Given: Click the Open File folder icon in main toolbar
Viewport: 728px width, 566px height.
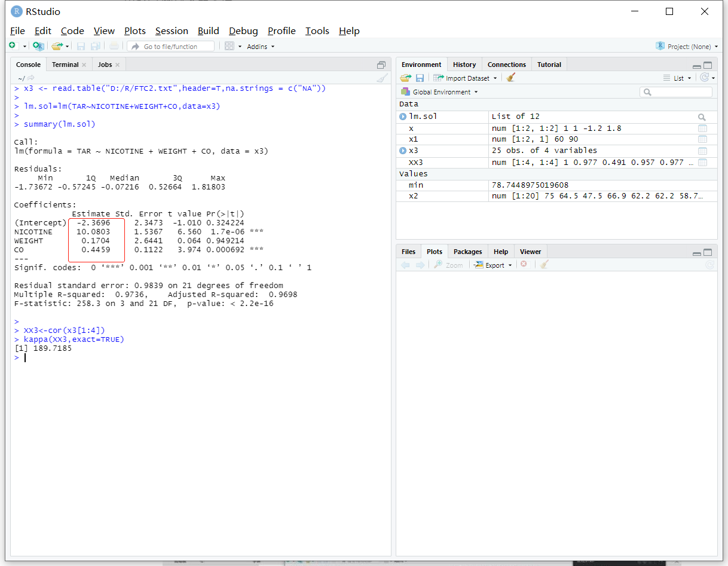Looking at the screenshot, I should click(x=56, y=46).
